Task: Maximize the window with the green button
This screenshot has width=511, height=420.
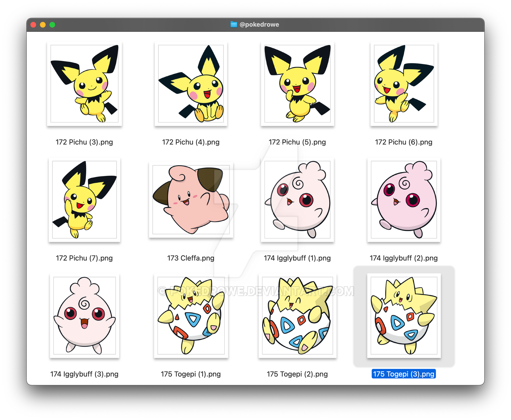Action: pos(52,25)
